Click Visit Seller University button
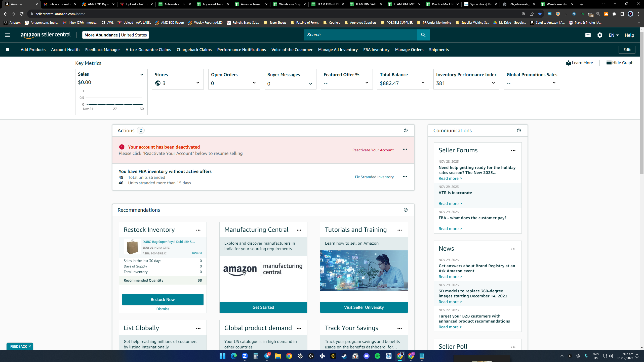644x362 pixels. [364, 307]
